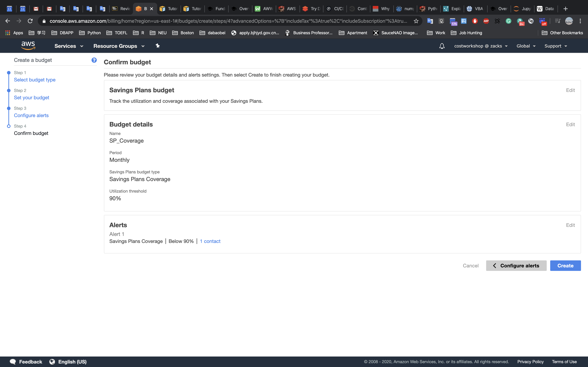Edit the Budget details section
Image resolution: width=588 pixels, height=367 pixels.
point(570,124)
